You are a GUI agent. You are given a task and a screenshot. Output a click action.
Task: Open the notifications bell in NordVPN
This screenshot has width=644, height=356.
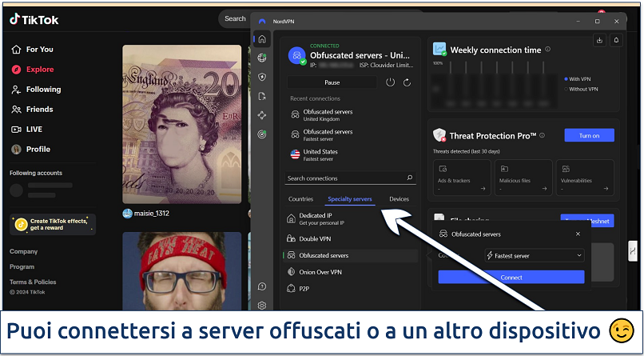616,40
